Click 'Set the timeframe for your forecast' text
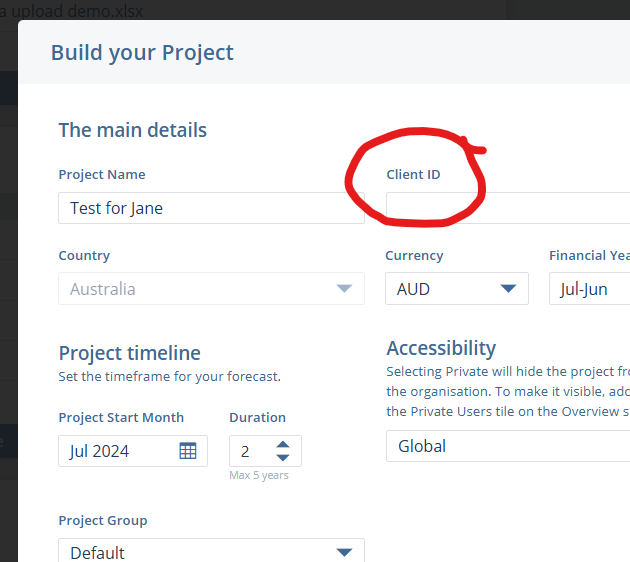 pos(170,377)
